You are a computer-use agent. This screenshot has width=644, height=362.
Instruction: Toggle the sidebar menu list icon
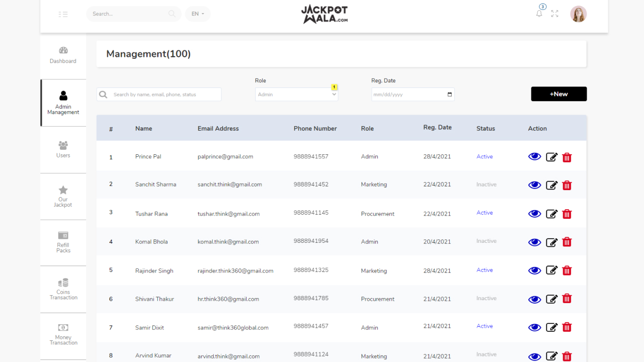(x=63, y=14)
